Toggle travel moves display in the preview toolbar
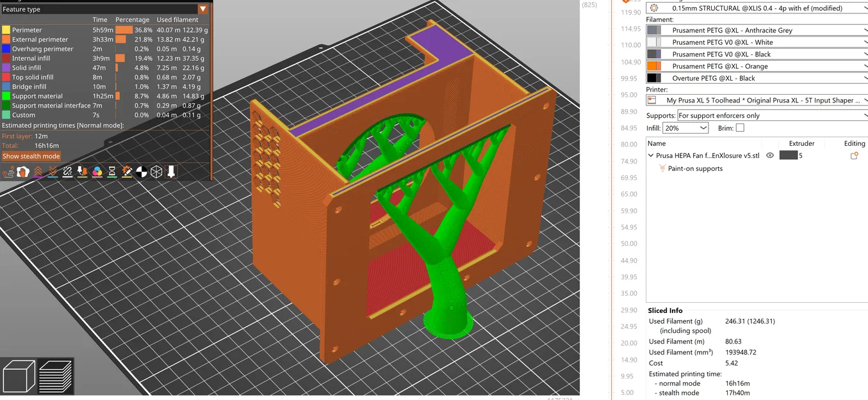This screenshot has width=868, height=400. point(8,172)
